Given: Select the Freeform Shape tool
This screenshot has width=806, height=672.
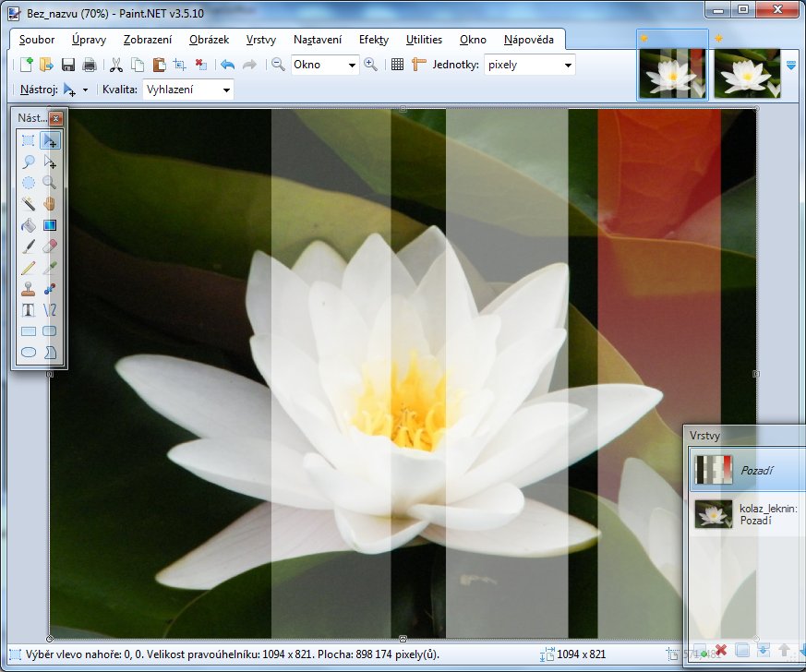Looking at the screenshot, I should tap(50, 353).
